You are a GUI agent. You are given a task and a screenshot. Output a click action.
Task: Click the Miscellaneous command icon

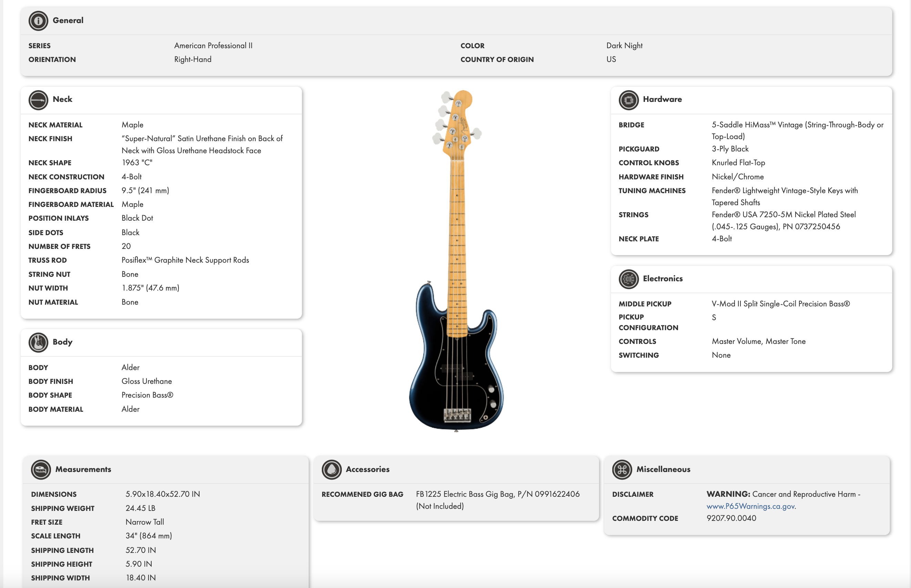(x=622, y=470)
